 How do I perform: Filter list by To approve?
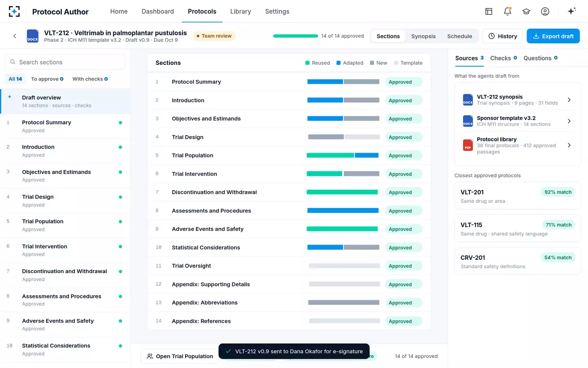coord(47,79)
